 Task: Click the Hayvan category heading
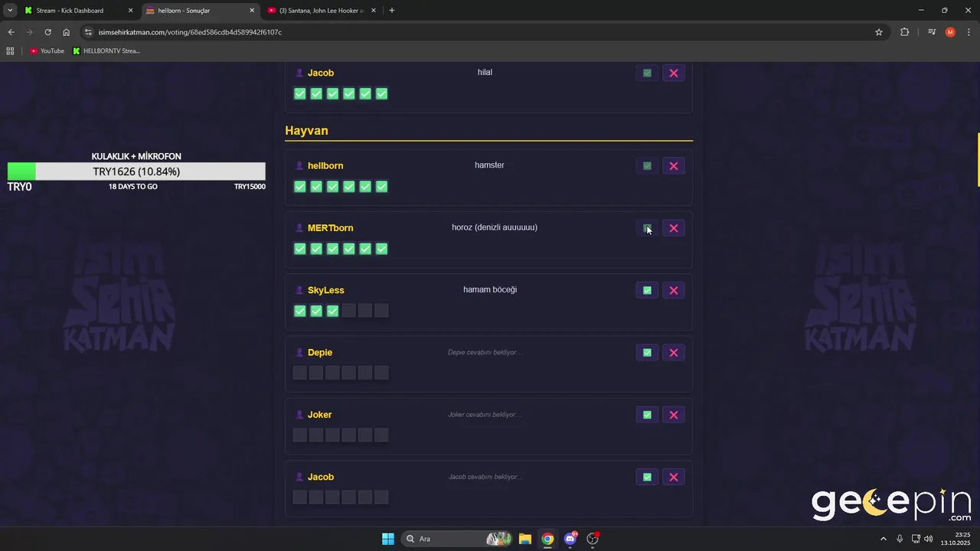[306, 131]
